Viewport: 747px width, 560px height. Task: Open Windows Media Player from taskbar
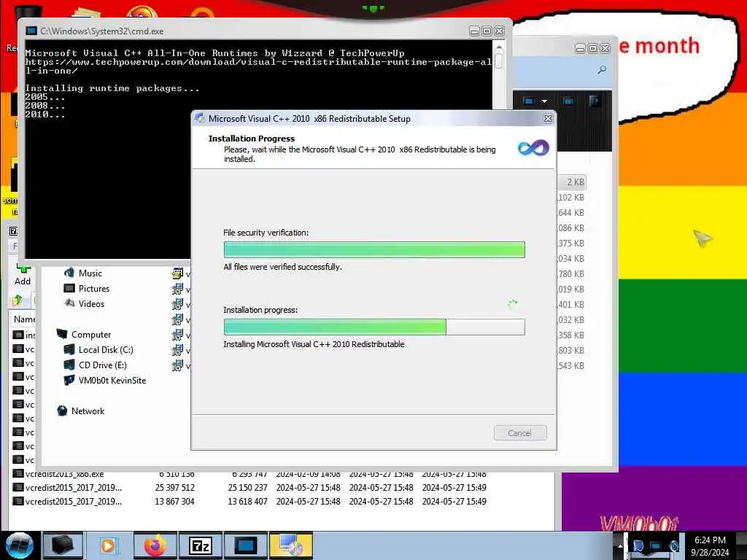(x=108, y=545)
